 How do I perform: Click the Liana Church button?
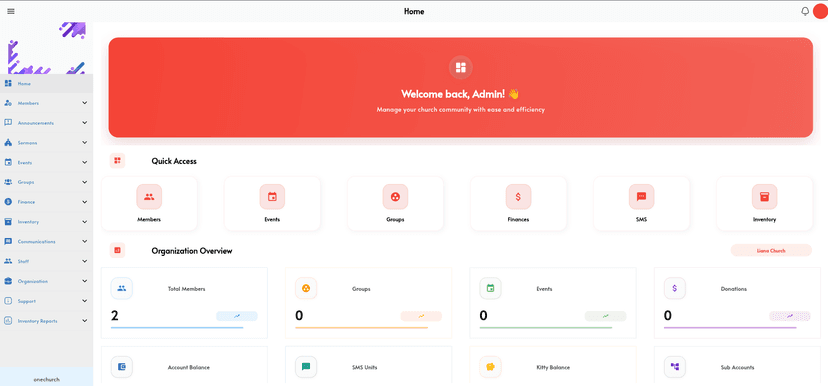[771, 250]
